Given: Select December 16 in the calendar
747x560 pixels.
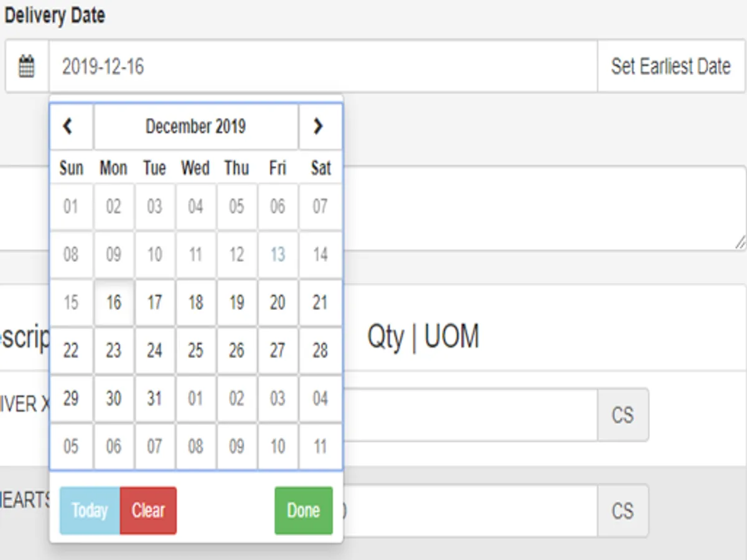Looking at the screenshot, I should 113,303.
